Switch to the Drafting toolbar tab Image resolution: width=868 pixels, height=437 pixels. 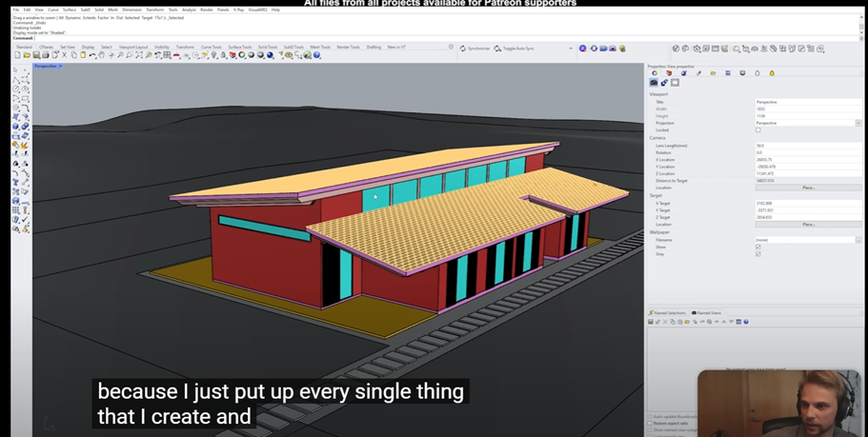[373, 47]
